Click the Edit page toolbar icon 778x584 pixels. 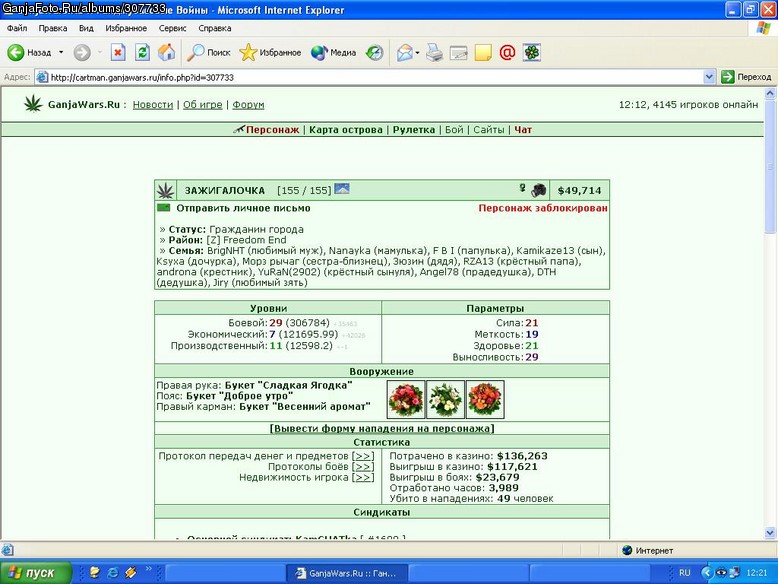click(458, 52)
